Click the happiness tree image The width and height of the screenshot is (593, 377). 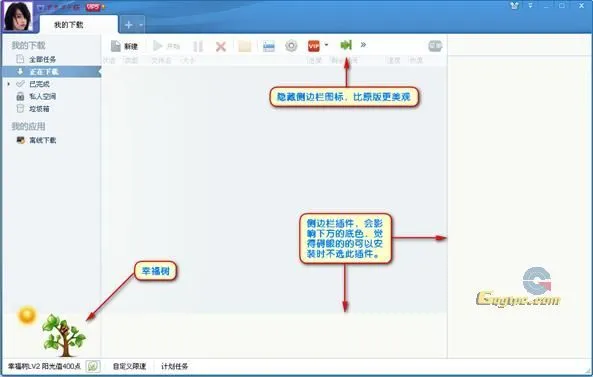64,335
